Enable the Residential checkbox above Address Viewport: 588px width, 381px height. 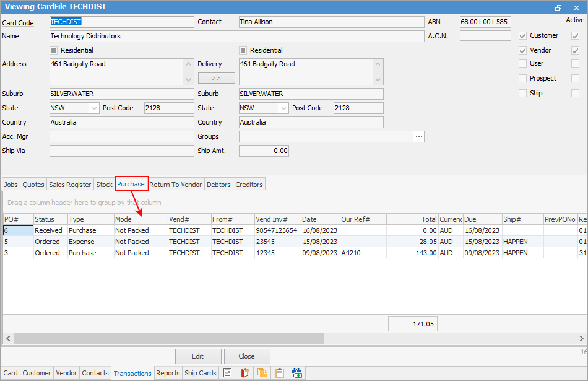pyautogui.click(x=54, y=50)
